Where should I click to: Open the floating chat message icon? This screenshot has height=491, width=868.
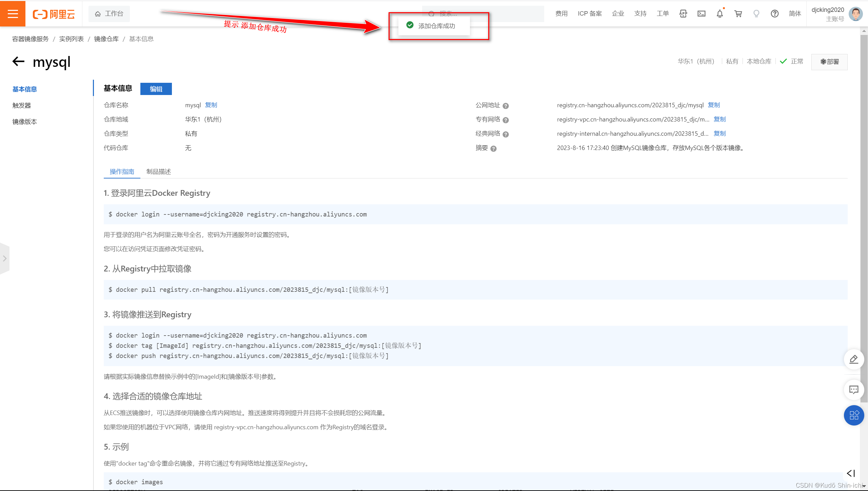point(854,390)
